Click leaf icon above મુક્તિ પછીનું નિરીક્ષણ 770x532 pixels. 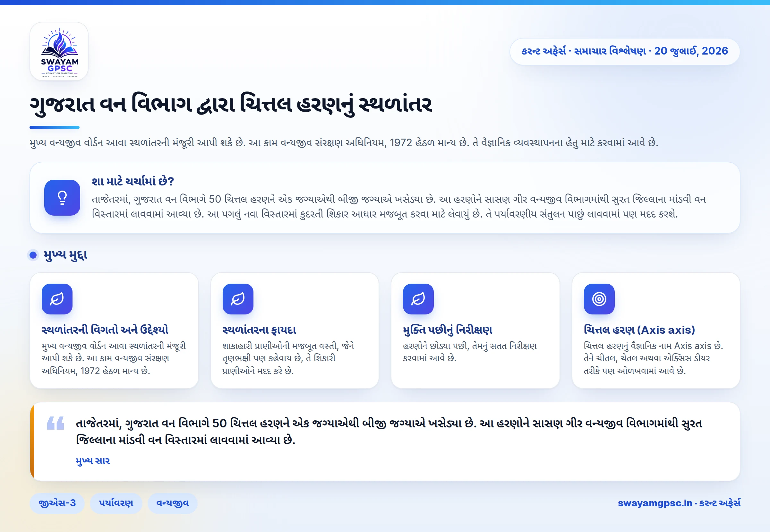418,299
